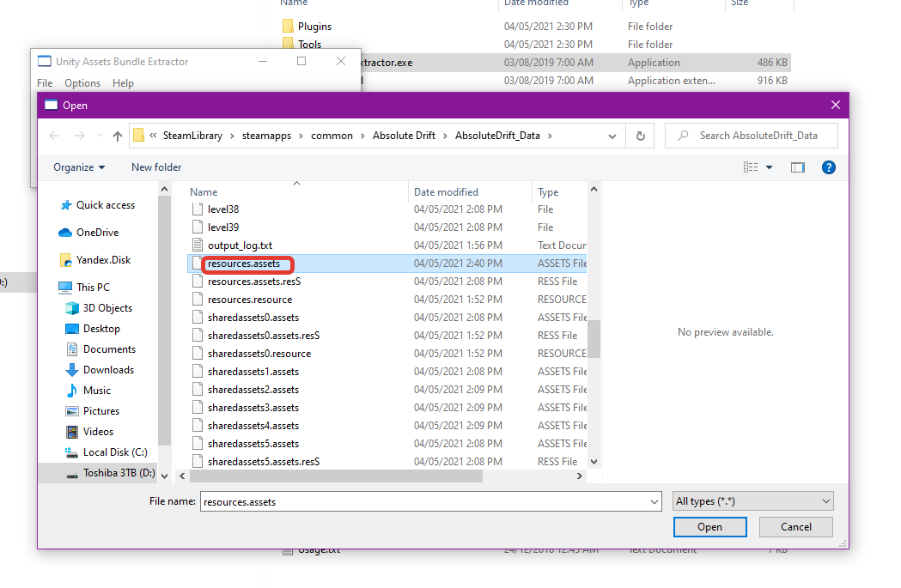Click the file list vertical scrollbar thumb
The height and width of the screenshot is (588, 901).
[x=594, y=339]
